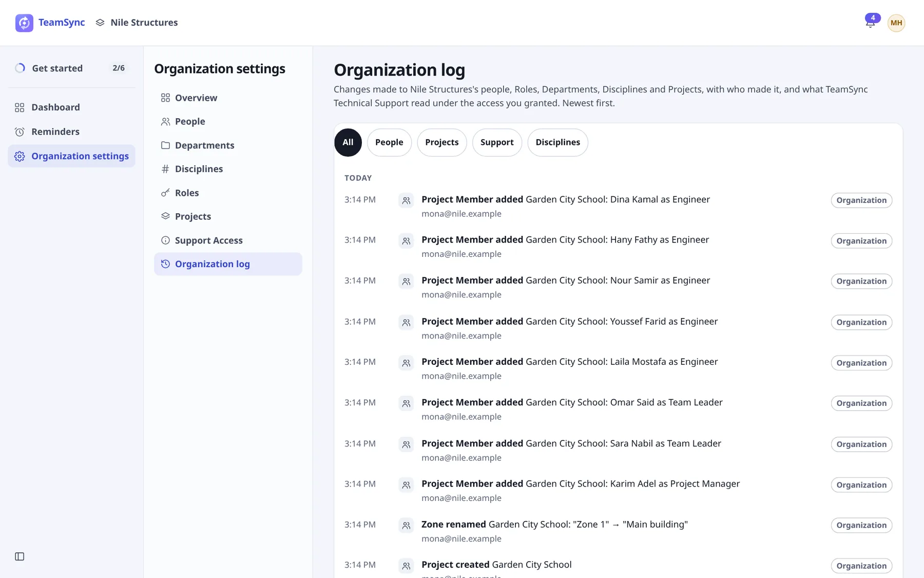
Task: Click the Nile Structures organization name
Action: click(x=144, y=23)
